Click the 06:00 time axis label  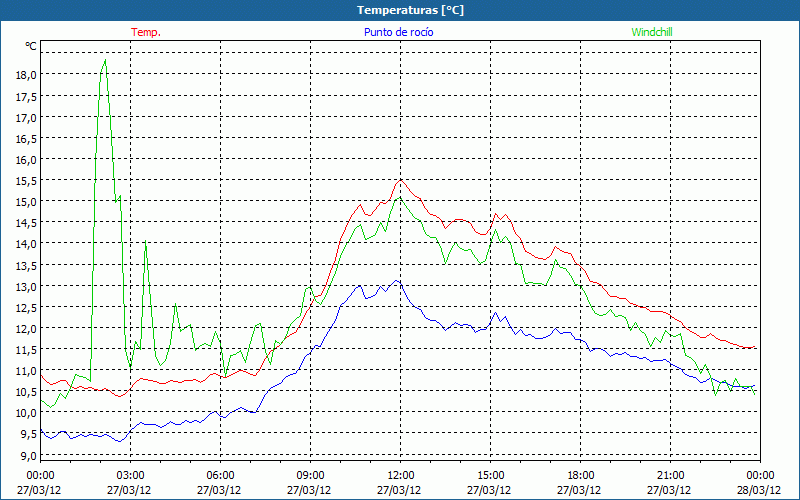pyautogui.click(x=220, y=476)
